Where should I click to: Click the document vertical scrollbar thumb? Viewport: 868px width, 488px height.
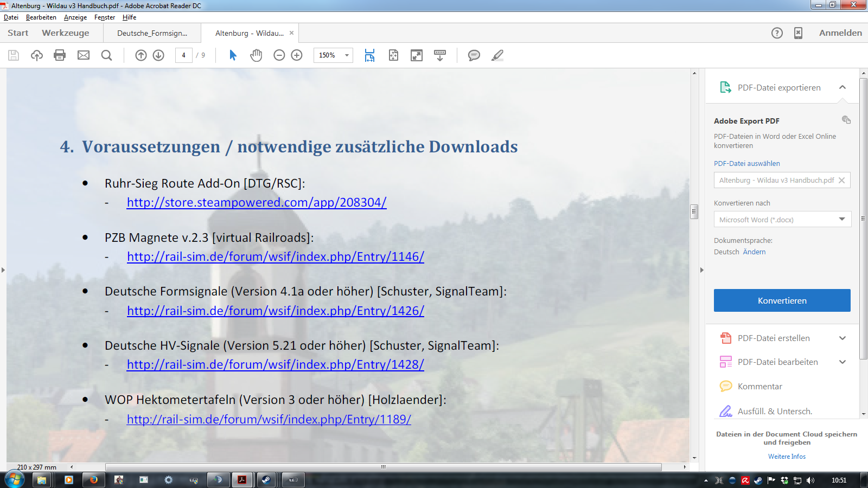694,211
